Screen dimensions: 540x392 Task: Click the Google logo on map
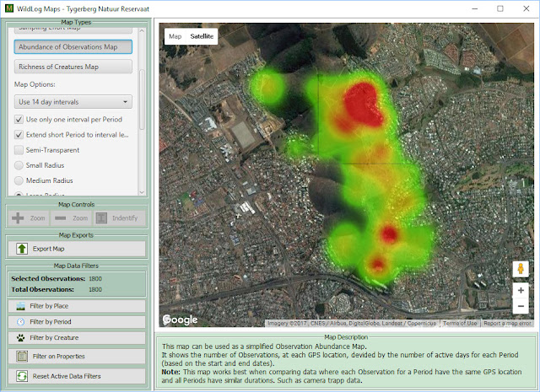click(x=180, y=320)
